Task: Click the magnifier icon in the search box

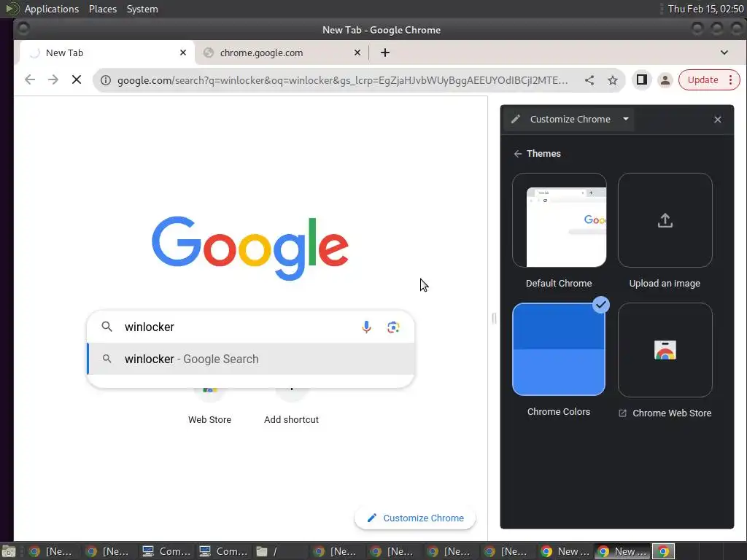Action: tap(107, 327)
